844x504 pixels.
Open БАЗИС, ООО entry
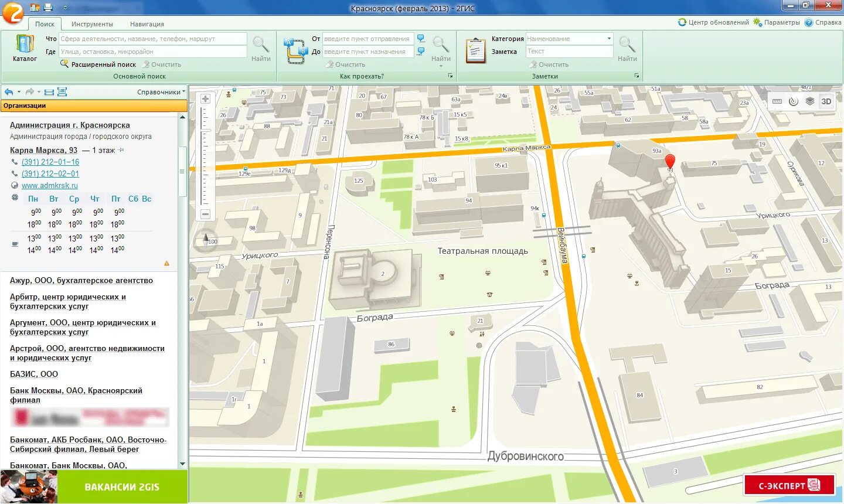click(34, 374)
